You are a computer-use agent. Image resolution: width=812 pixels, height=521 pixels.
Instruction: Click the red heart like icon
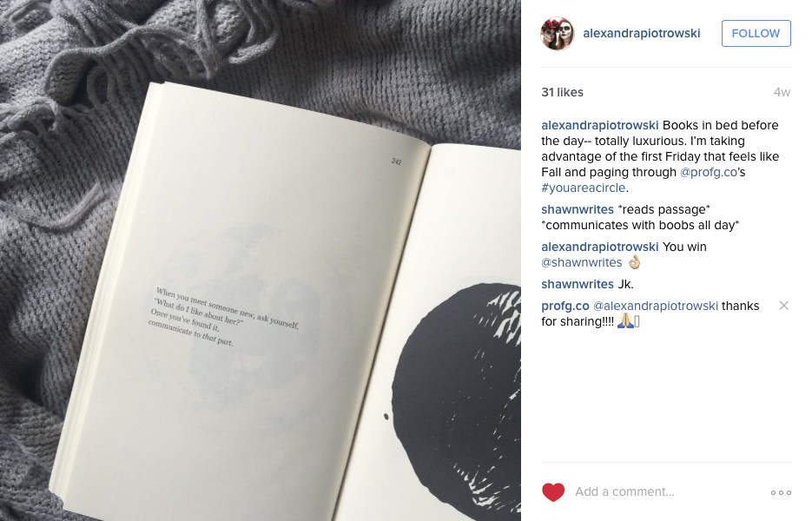point(553,492)
